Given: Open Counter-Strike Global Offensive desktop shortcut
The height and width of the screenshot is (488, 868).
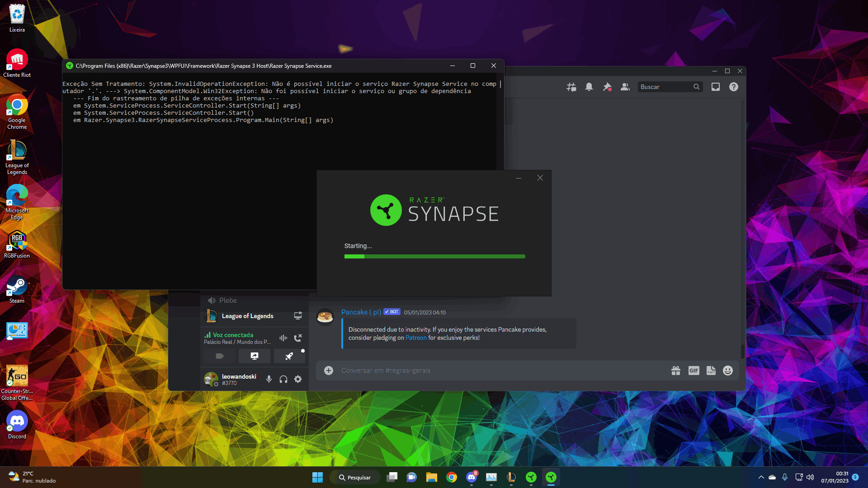Looking at the screenshot, I should click(17, 383).
